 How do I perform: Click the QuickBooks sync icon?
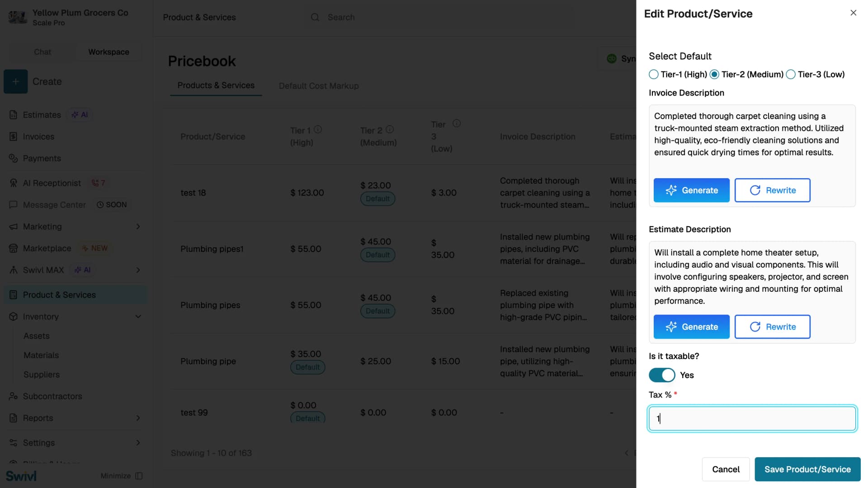click(x=612, y=58)
